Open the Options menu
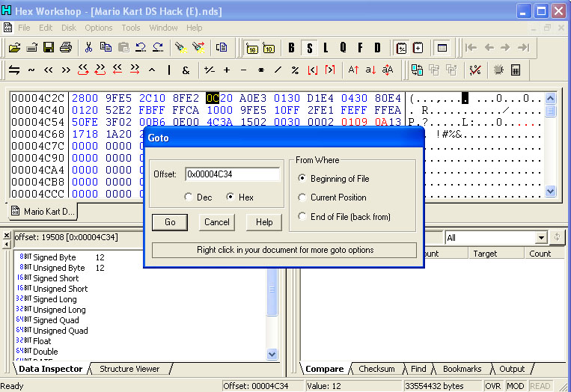The width and height of the screenshot is (571, 392). tap(99, 28)
